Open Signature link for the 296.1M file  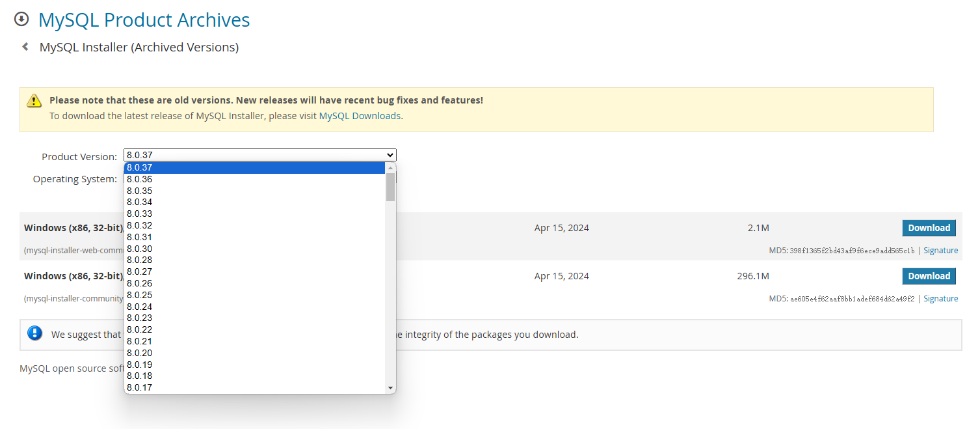coord(940,299)
